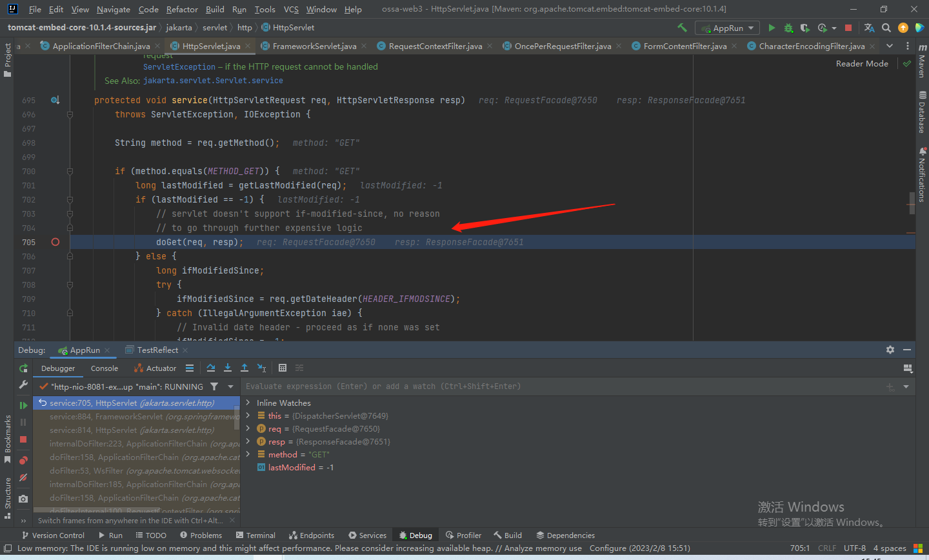The width and height of the screenshot is (929, 560).
Task: Stop AppRun via debug sidebar red square
Action: coord(23,439)
